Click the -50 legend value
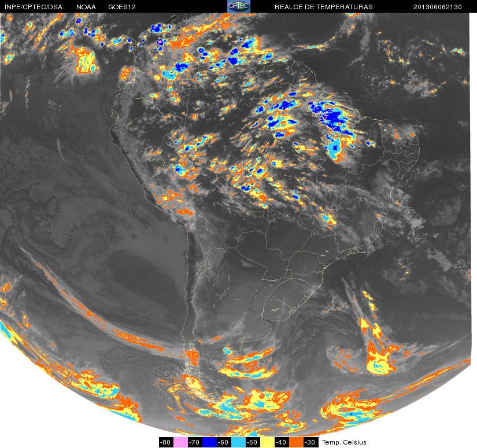477x448 pixels. pyautogui.click(x=253, y=442)
